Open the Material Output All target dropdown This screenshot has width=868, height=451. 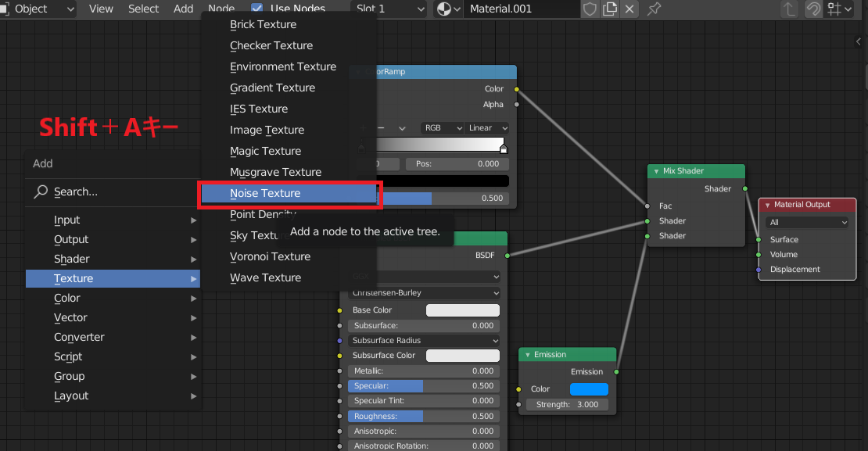808,223
